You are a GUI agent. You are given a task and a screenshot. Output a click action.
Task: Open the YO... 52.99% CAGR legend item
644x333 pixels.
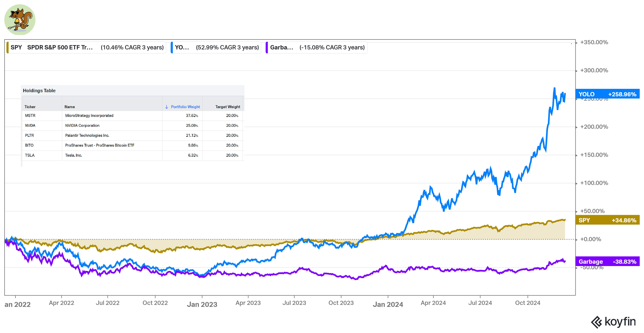coord(216,48)
